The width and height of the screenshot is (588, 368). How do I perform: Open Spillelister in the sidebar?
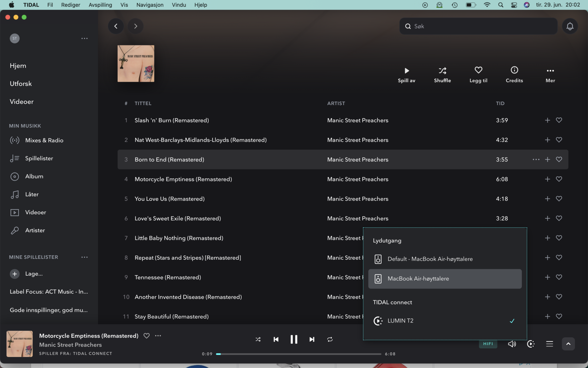[31, 158]
